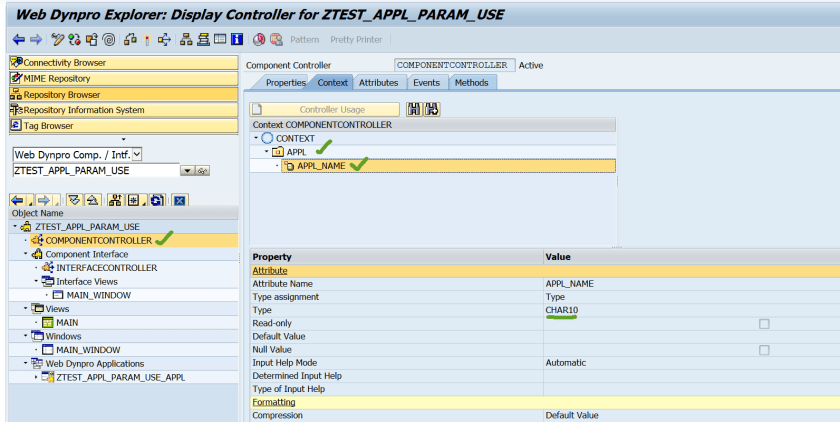Screen dimensions: 840x422
Task: Click the navigation stack icon
Action: (x=203, y=40)
